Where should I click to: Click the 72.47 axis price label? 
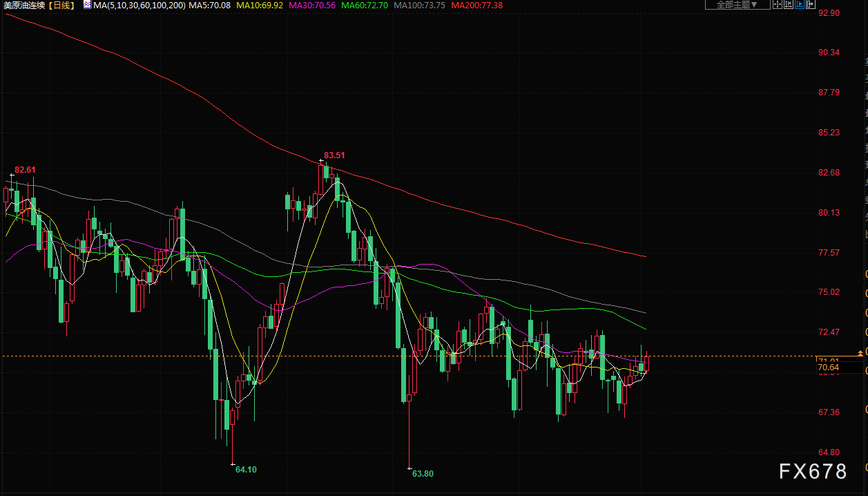(x=828, y=332)
